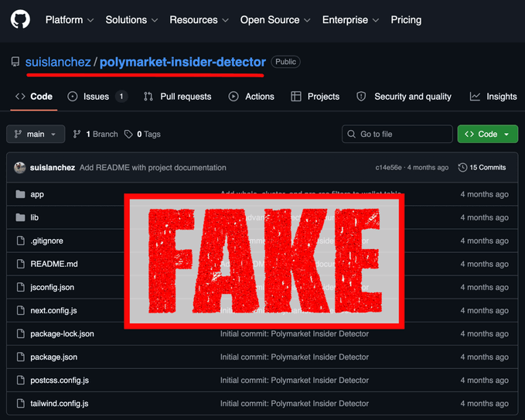Image resolution: width=525 pixels, height=420 pixels.
Task: Click the file icon for README.md
Action: 21,264
